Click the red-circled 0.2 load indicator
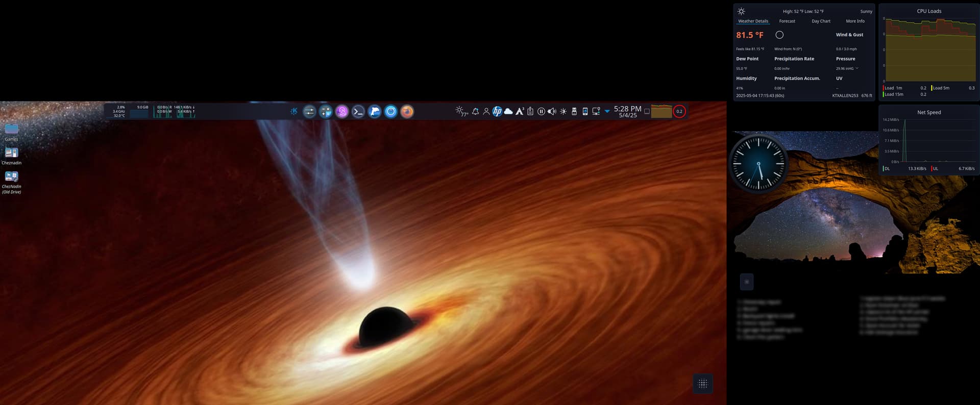 point(679,111)
